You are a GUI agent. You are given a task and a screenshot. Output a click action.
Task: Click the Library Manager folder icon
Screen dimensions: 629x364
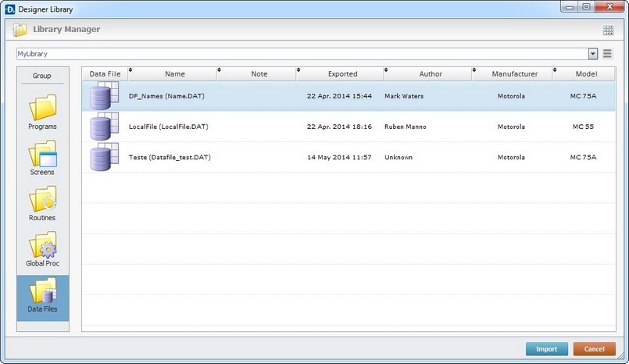[20, 30]
